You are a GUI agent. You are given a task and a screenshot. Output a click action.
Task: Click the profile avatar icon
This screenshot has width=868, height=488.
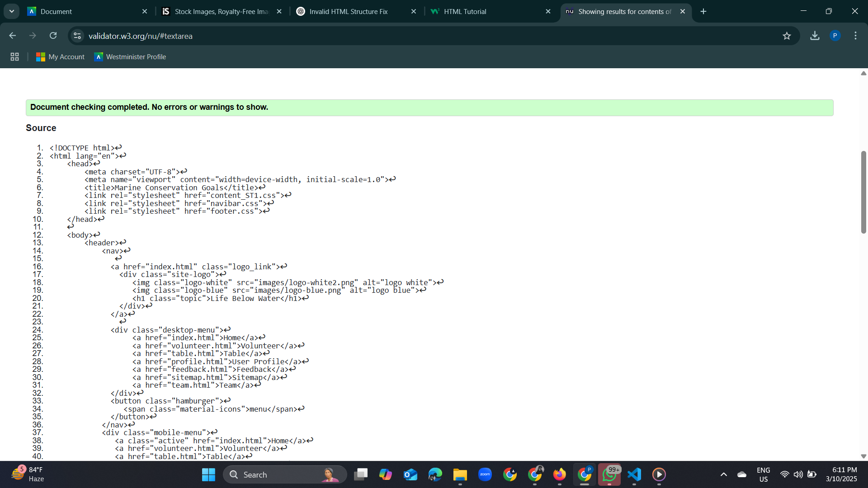[x=835, y=36]
